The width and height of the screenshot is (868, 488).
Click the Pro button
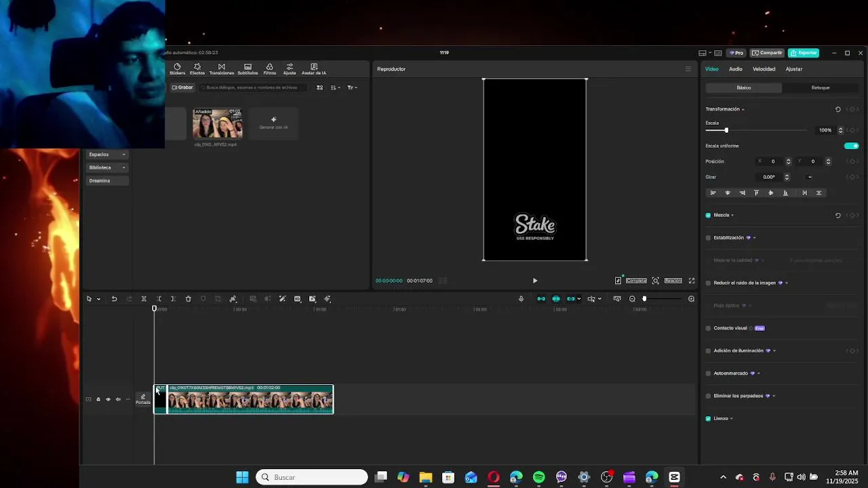click(736, 53)
